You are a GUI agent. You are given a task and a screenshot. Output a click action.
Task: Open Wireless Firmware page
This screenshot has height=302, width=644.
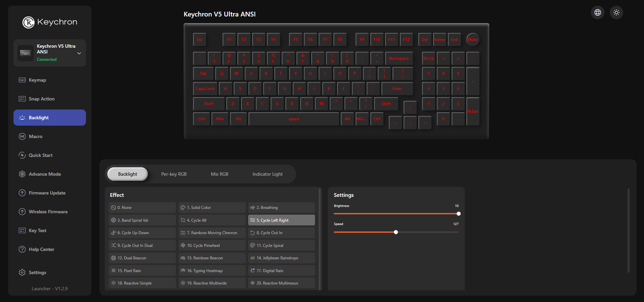(50, 212)
